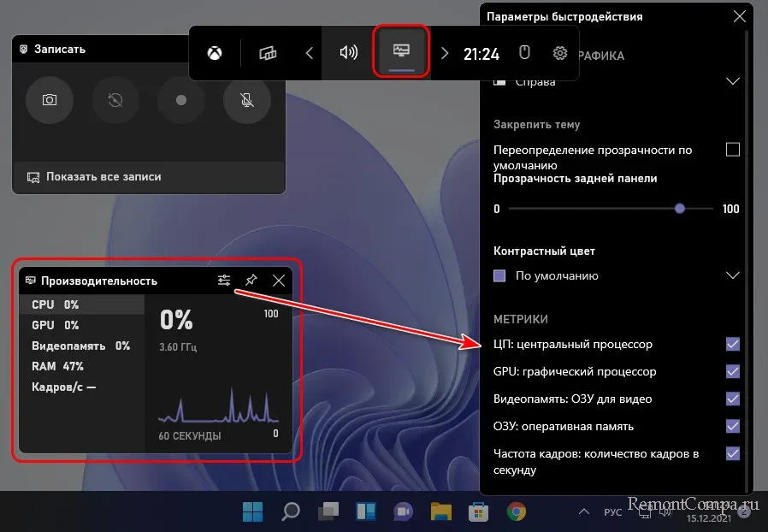Click the Записать widget title
Image resolution: width=768 pixels, height=532 pixels.
tap(60, 49)
